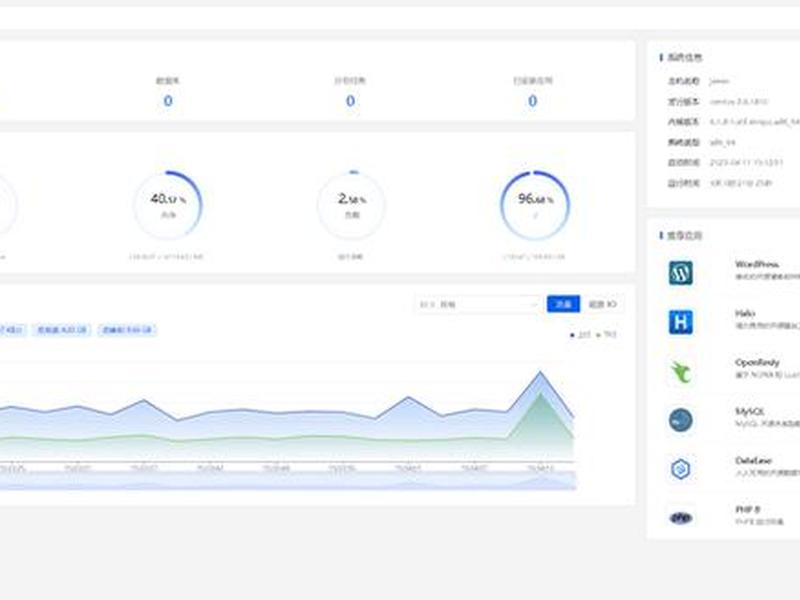Viewport: 800px width, 600px height.
Task: Toggle the download series in chart legend
Action: pos(606,335)
